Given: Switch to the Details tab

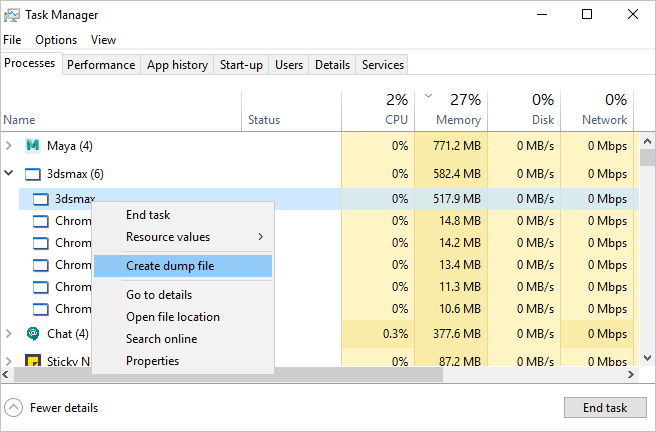Looking at the screenshot, I should click(332, 65).
